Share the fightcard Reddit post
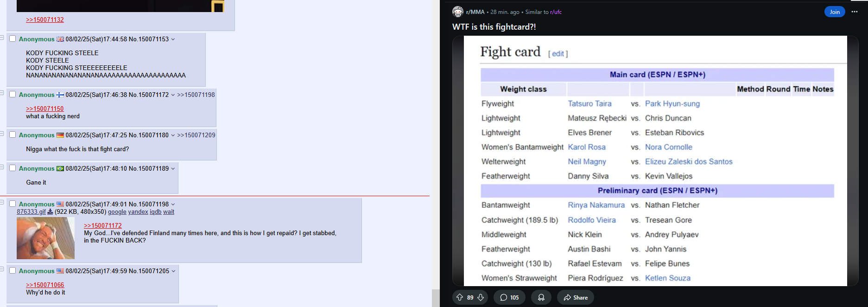Screen dimensions: 868x307 click(x=576, y=297)
